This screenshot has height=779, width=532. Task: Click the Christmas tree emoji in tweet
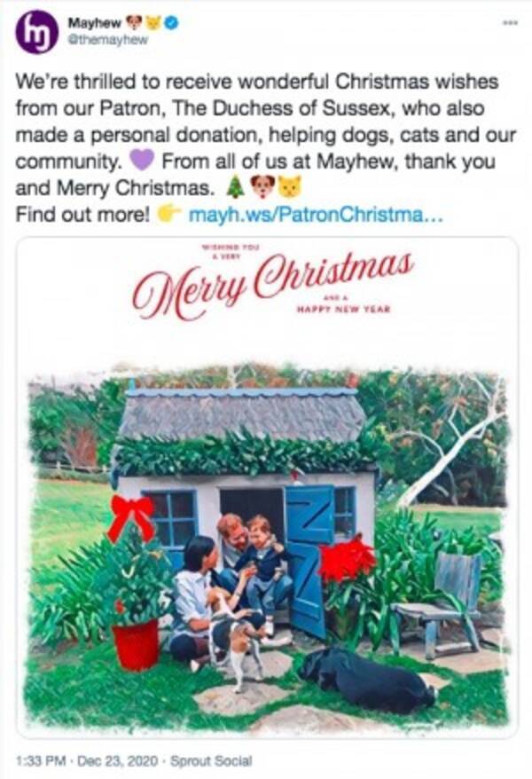coord(235,188)
